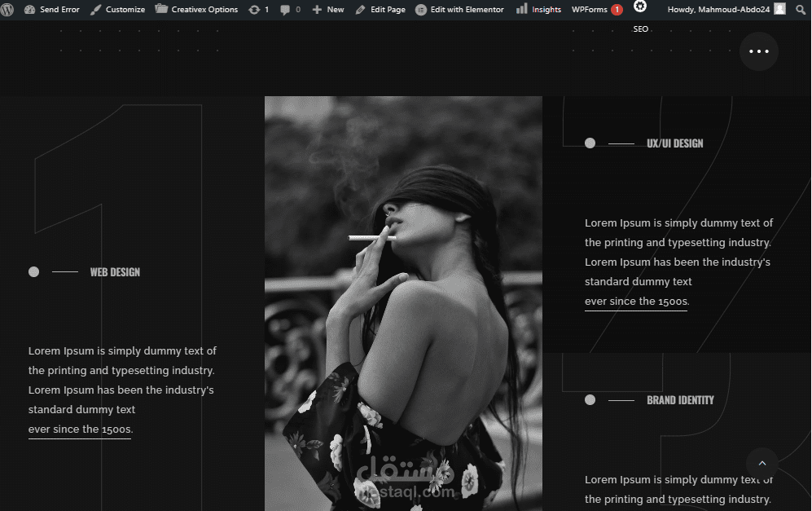Click the Elementor circular logo icon
The width and height of the screenshot is (812, 511).
pyautogui.click(x=421, y=9)
